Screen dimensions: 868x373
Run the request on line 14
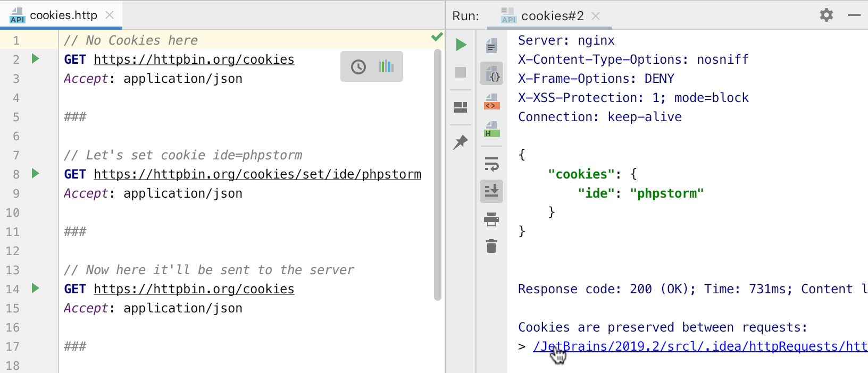(x=36, y=288)
